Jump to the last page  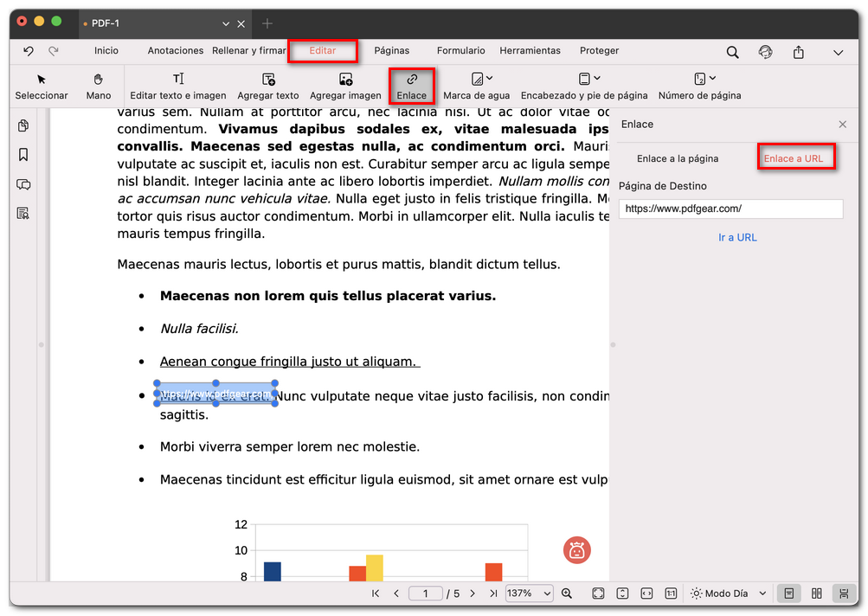[493, 594]
